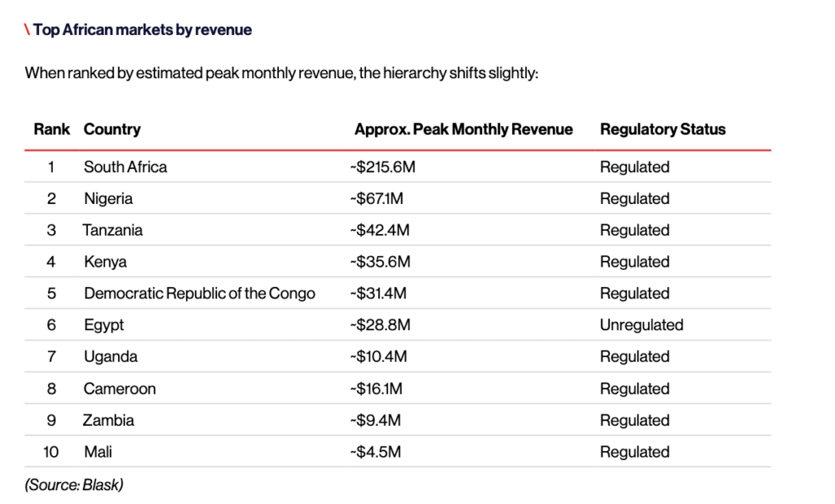Click Democratic Republic of the Congo
This screenshot has width=835, height=504.
point(199,294)
